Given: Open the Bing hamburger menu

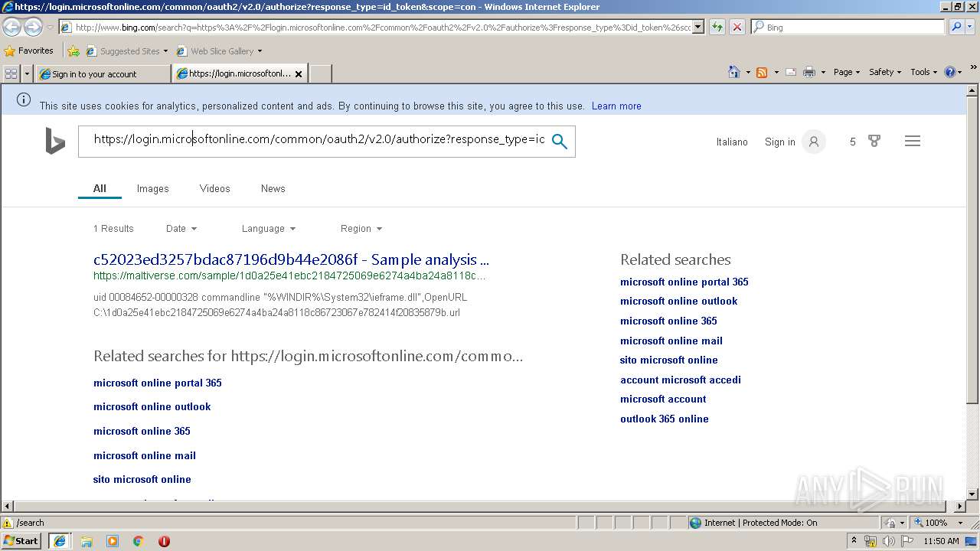Looking at the screenshot, I should pyautogui.click(x=912, y=141).
